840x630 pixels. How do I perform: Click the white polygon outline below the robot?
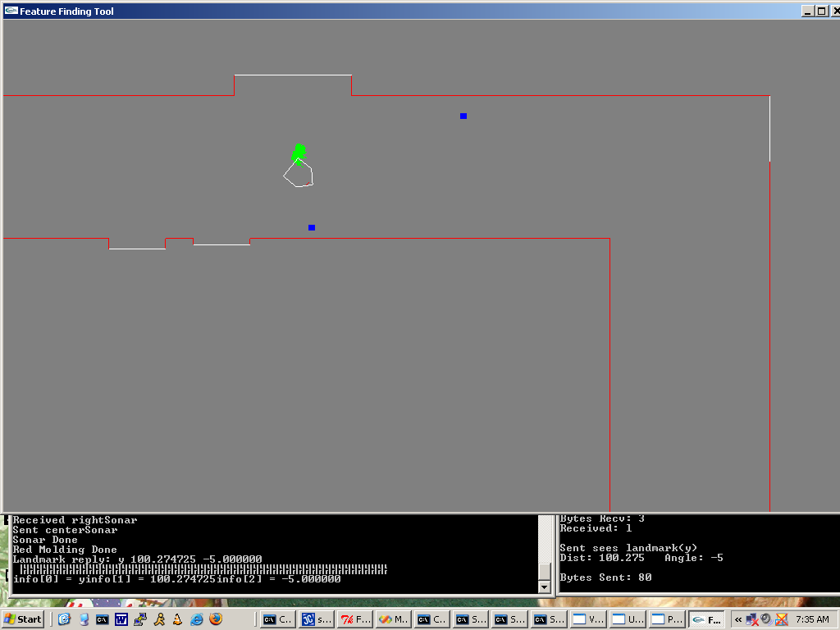(299, 173)
